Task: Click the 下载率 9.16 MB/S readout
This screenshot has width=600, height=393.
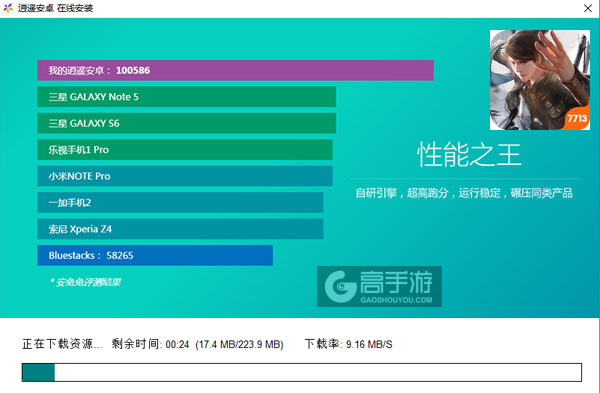Action: [348, 344]
